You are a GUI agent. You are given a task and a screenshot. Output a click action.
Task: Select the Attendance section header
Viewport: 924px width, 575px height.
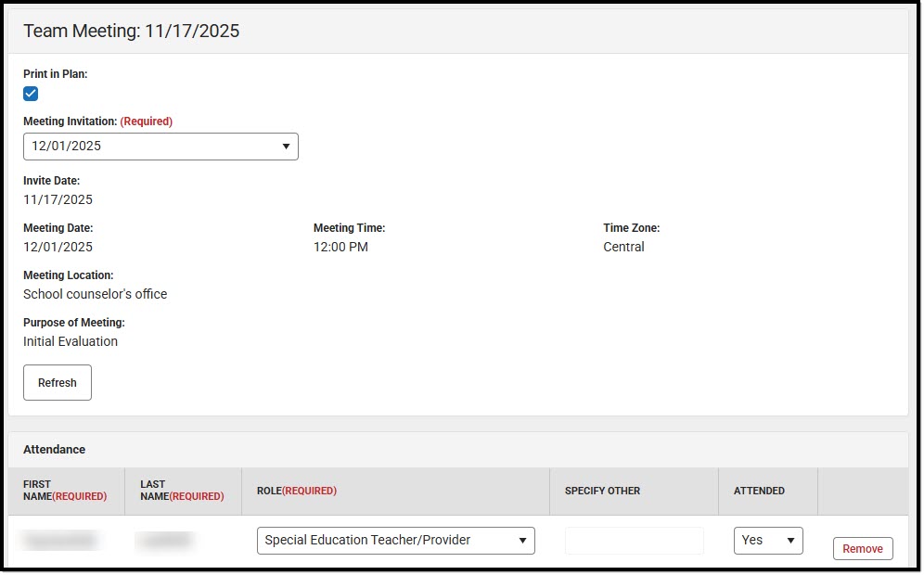54,450
